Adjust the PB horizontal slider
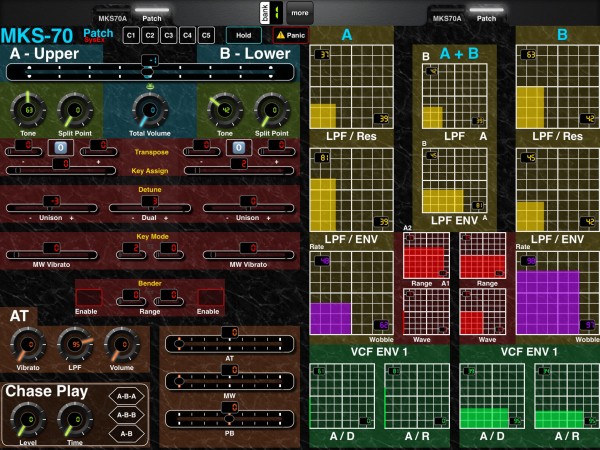The width and height of the screenshot is (600, 450). tap(230, 419)
